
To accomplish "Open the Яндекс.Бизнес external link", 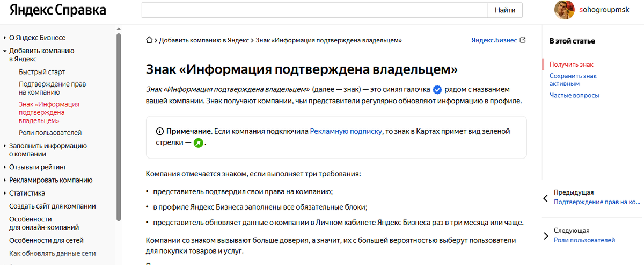I will coord(494,40).
